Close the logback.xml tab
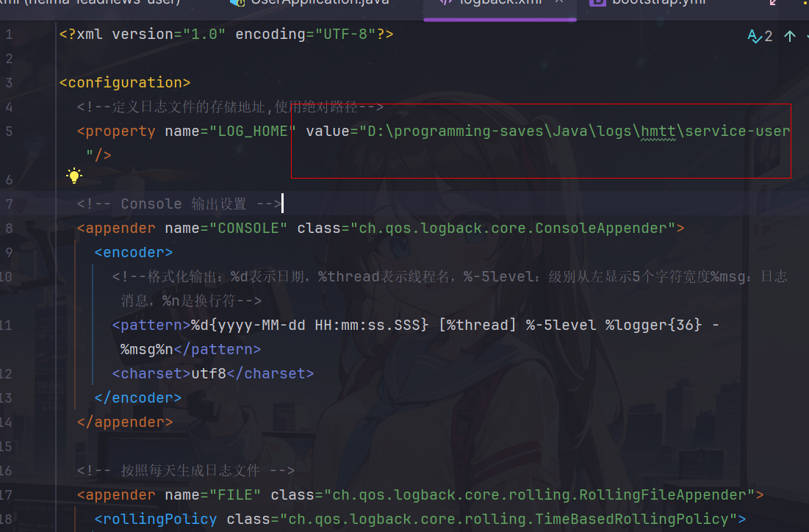The height and width of the screenshot is (532, 809). click(x=559, y=2)
